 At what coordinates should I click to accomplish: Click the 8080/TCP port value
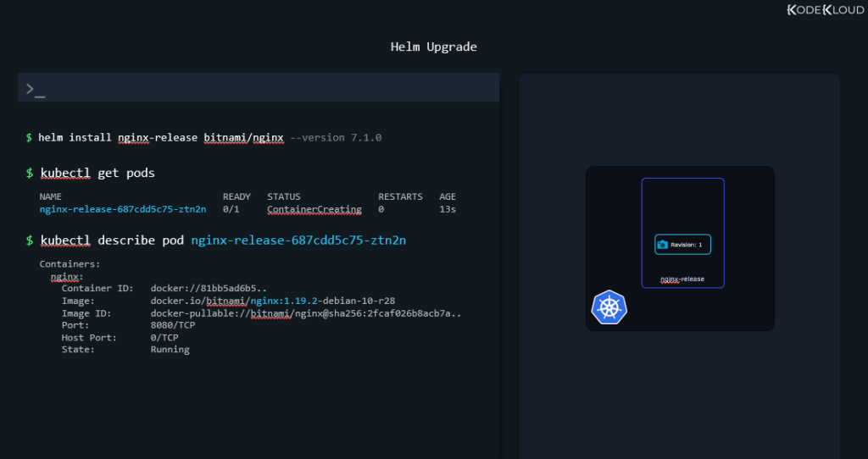click(x=173, y=325)
